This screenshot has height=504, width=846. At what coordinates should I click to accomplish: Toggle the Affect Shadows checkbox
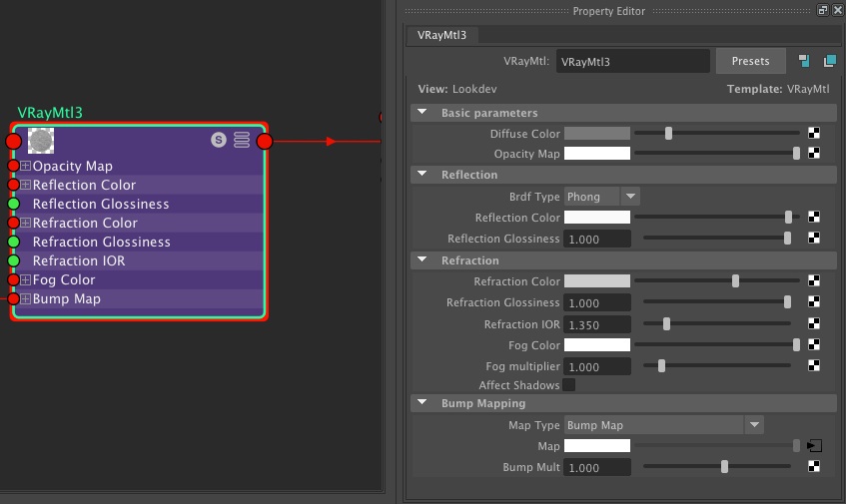tap(568, 385)
